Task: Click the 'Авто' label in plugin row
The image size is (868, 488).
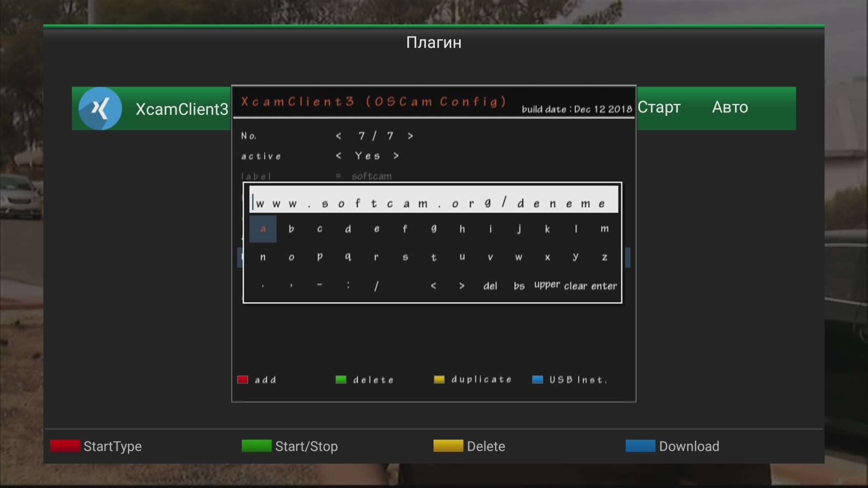Action: click(730, 107)
